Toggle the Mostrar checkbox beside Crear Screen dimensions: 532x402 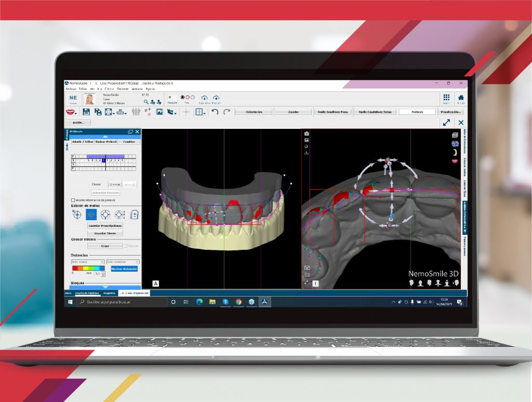tap(126, 246)
